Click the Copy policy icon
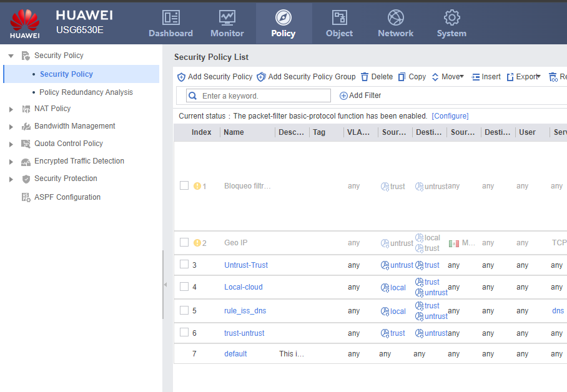The height and width of the screenshot is (392, 567). (402, 77)
